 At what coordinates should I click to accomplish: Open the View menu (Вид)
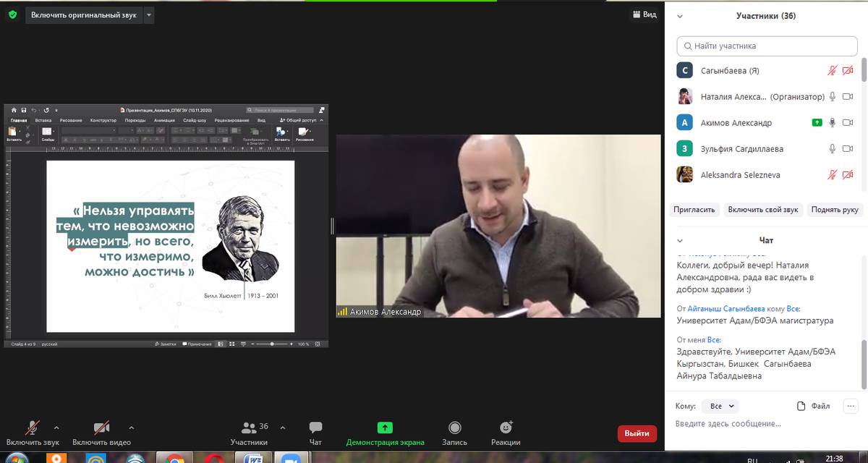click(644, 14)
